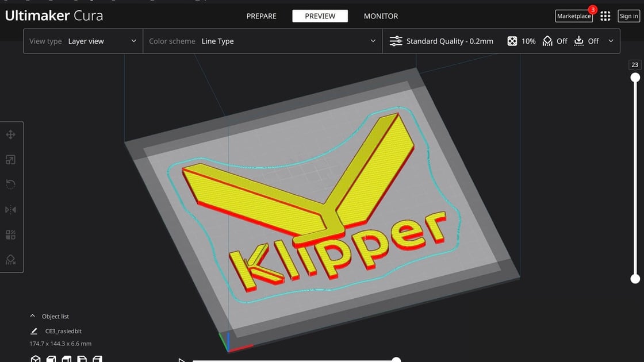Open per-model settings tool
The height and width of the screenshot is (362, 644).
10,234
